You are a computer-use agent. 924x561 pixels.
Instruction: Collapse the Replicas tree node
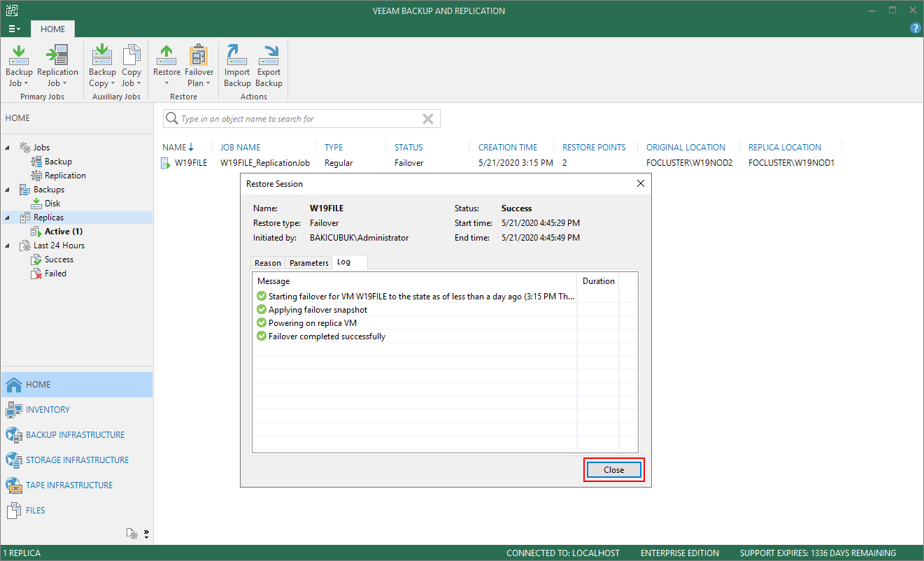(8, 218)
